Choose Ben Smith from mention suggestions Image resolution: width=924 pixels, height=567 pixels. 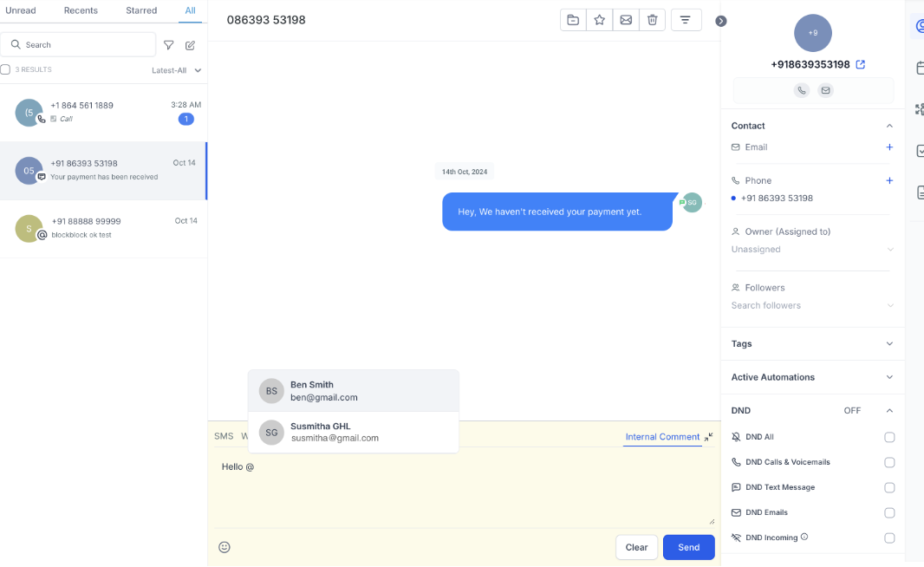353,391
